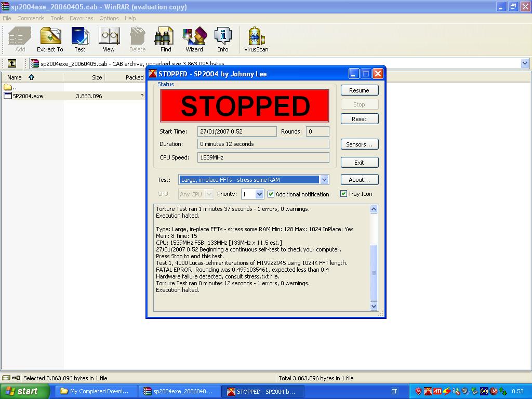Viewport: 532px width, 399px height.
Task: Click the log scrollbar thumb
Action: pyautogui.click(x=374, y=272)
